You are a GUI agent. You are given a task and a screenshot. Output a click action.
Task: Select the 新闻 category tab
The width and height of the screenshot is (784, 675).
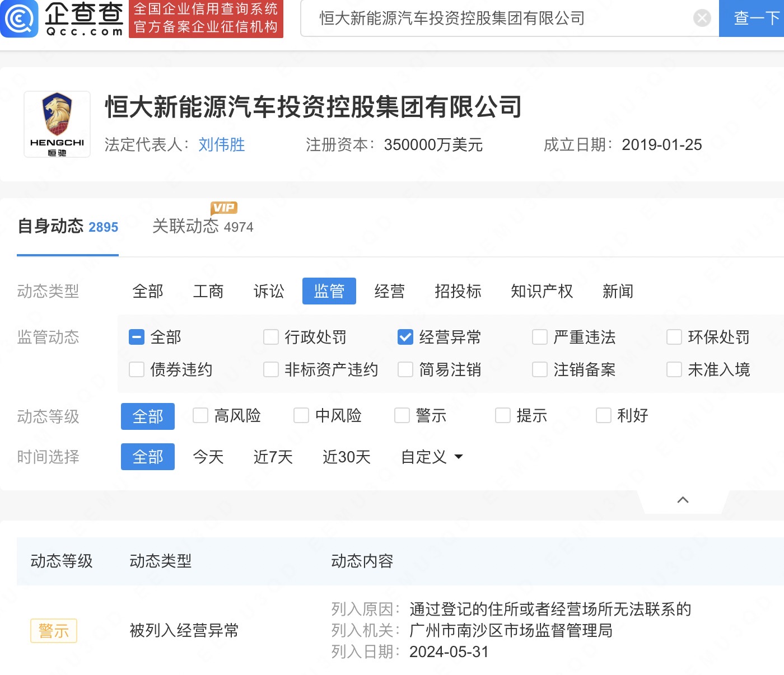[x=617, y=291]
